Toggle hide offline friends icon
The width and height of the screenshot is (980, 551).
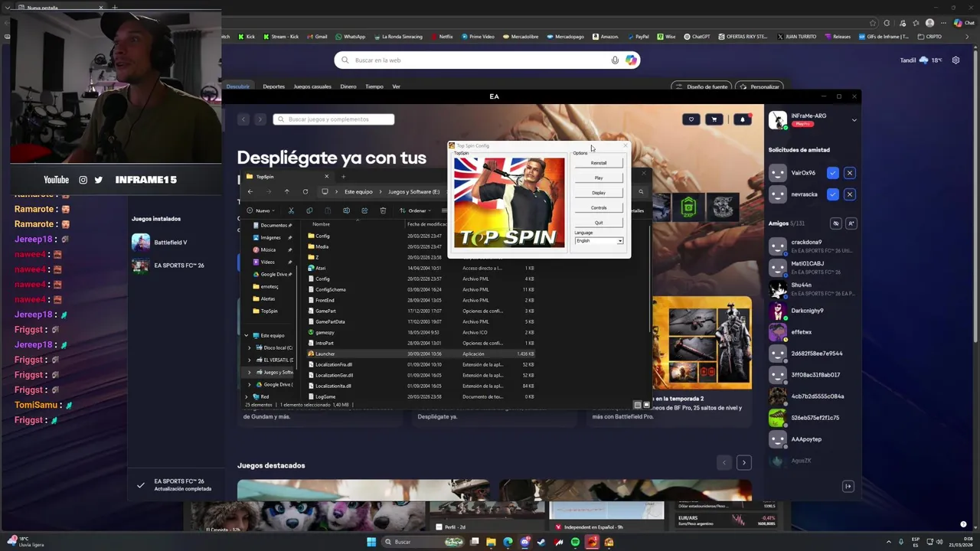point(836,223)
